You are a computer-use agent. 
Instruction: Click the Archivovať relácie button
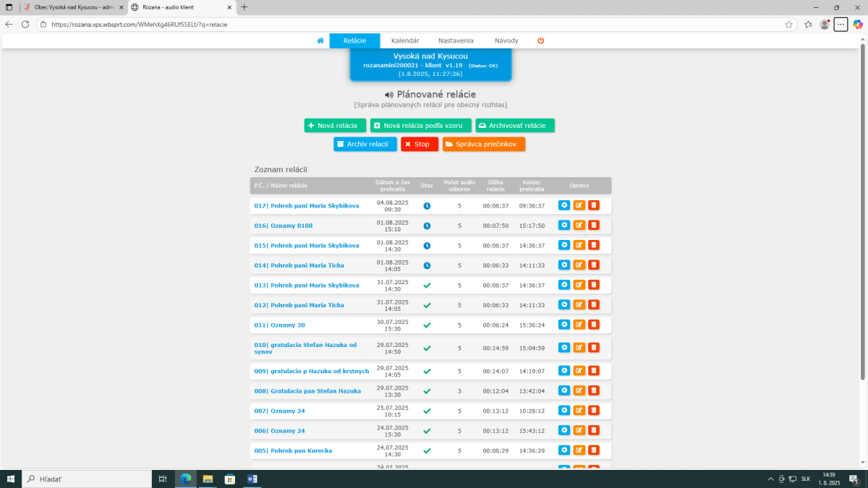click(515, 126)
